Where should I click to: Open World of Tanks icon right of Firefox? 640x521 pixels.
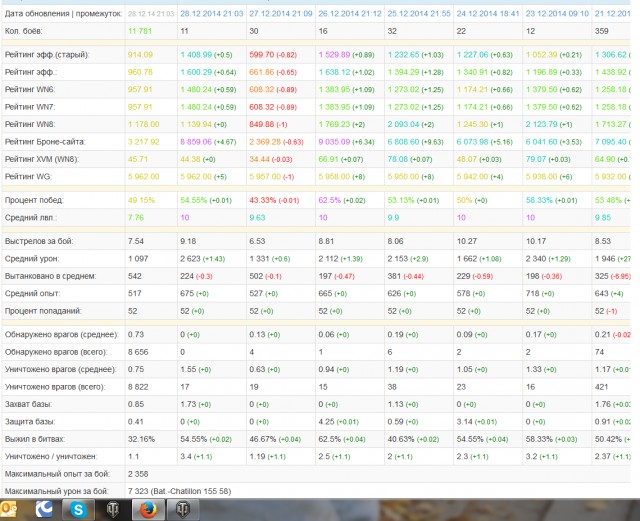183,509
